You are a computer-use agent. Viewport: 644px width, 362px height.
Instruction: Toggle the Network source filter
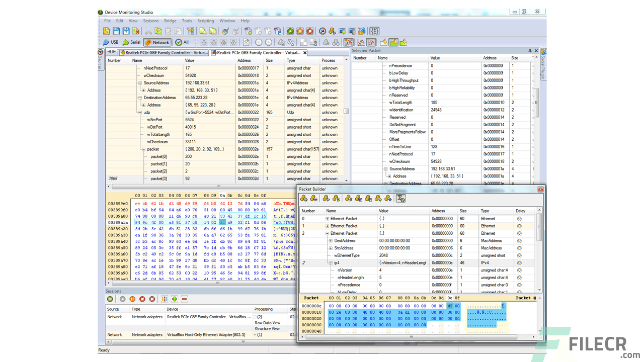click(156, 42)
